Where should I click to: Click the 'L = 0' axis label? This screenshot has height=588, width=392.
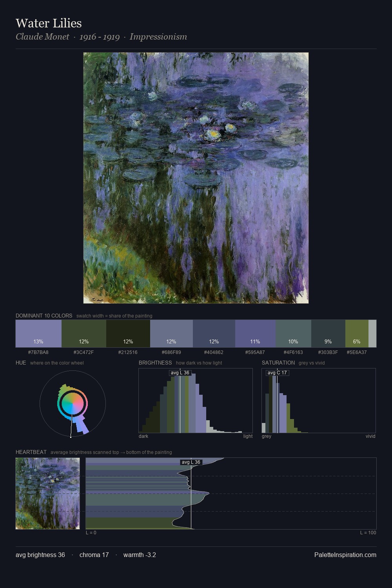coord(91,533)
